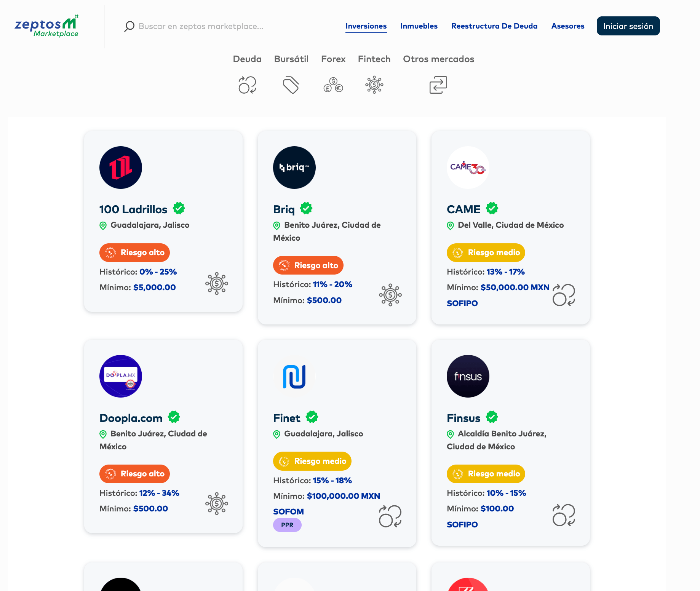Screen dimensions: 700x591
Task: Click debt icon on Finet card
Action: click(390, 516)
